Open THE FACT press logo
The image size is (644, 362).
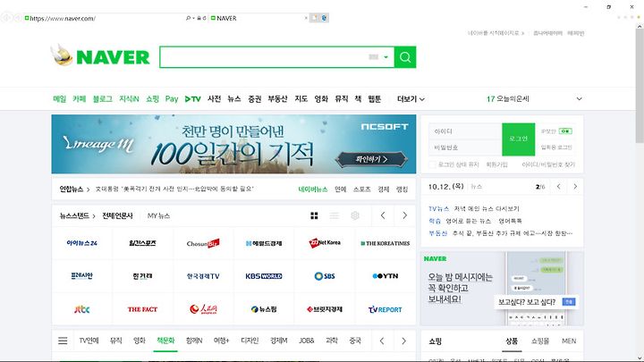click(x=142, y=309)
